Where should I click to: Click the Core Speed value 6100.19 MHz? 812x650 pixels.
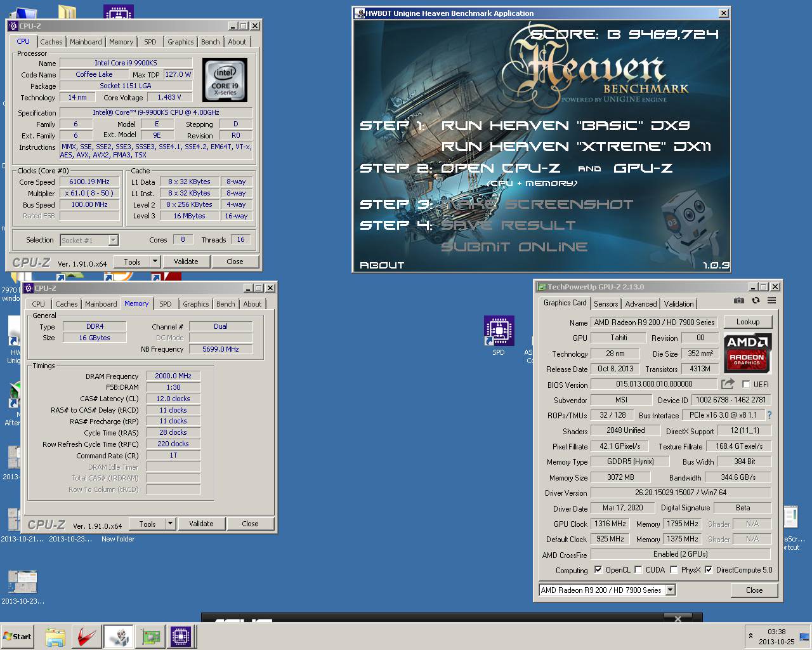(89, 182)
